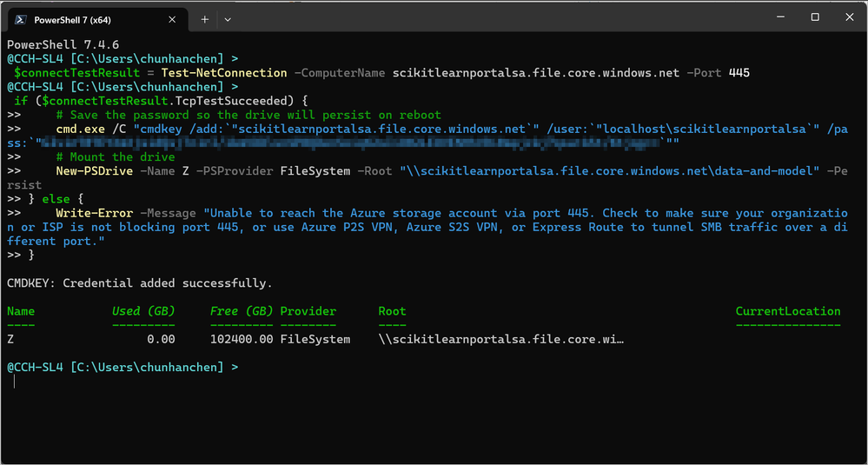Click drive name 'Z' in output table
This screenshot has width=868, height=465.
tap(10, 339)
